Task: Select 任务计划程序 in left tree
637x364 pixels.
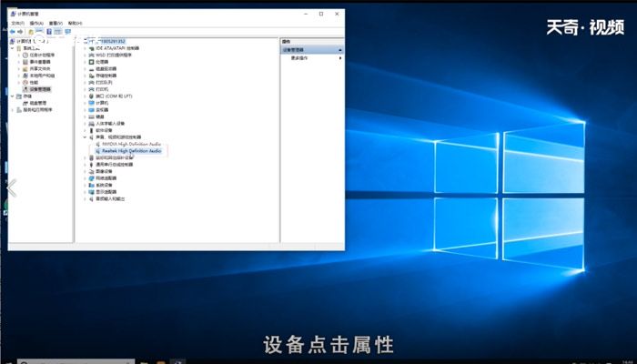Action: [x=42, y=55]
